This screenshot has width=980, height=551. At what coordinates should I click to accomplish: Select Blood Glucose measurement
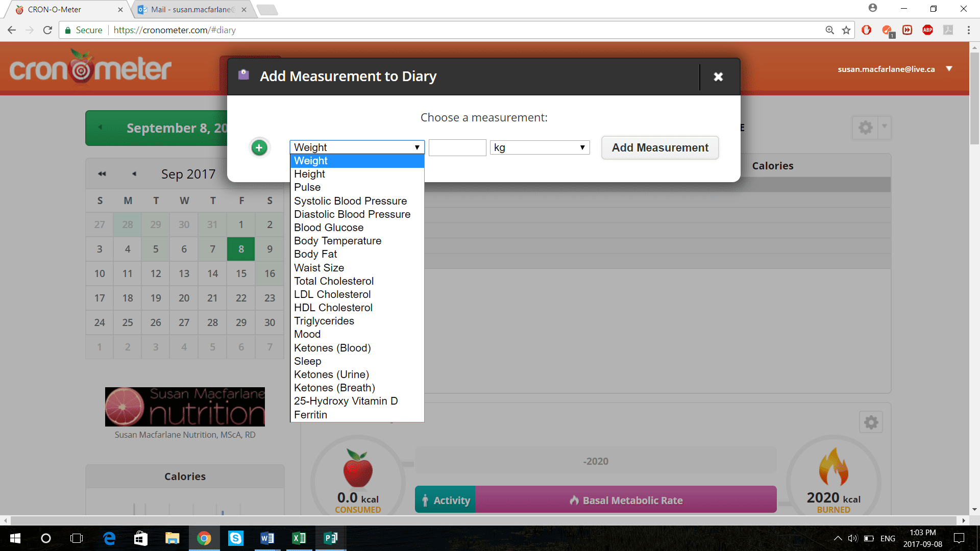357,228
